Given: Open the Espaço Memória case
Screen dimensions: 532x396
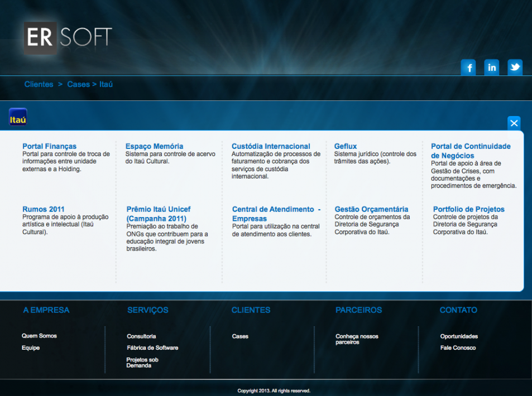Looking at the screenshot, I should pyautogui.click(x=155, y=146).
